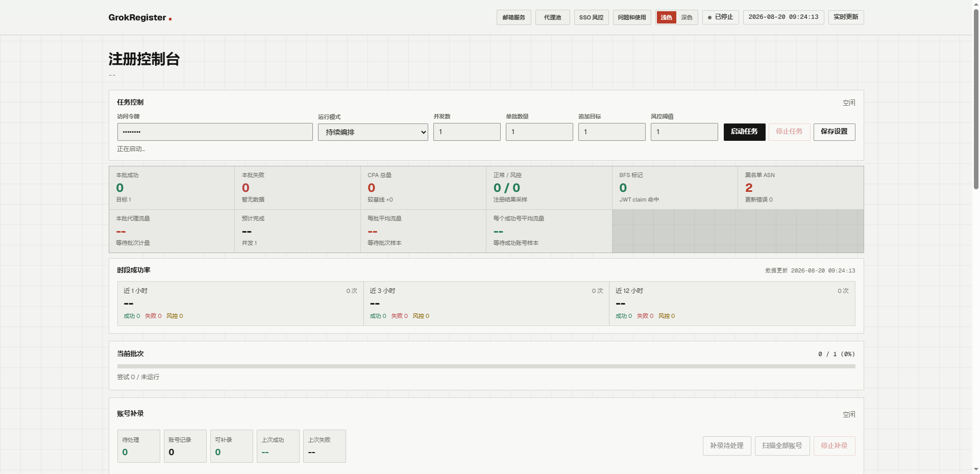Click the 每批平均流量 card

tap(423, 231)
